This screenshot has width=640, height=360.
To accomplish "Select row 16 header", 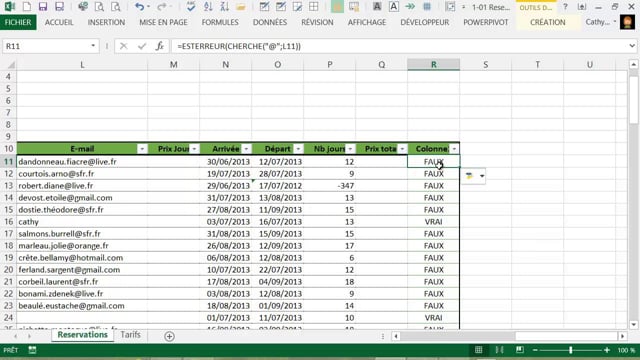I will click(9, 222).
